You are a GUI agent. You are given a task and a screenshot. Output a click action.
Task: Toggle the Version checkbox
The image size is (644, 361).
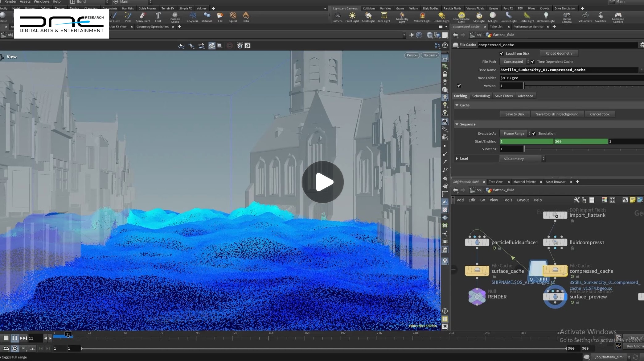[x=459, y=85]
